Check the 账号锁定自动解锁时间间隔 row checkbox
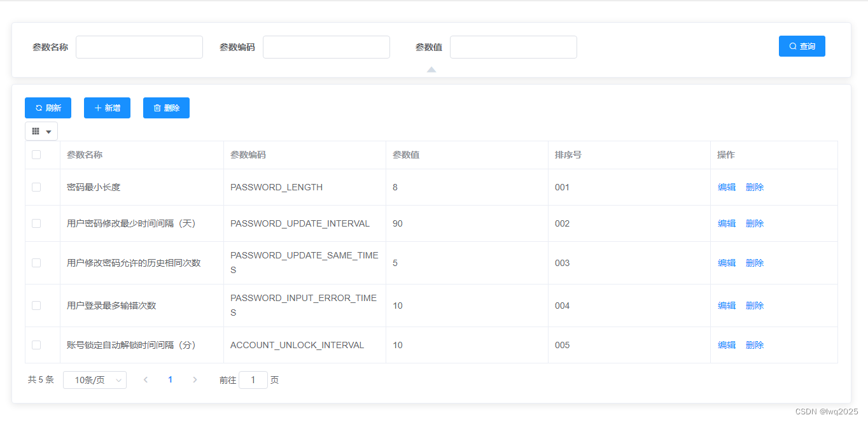 (x=36, y=345)
